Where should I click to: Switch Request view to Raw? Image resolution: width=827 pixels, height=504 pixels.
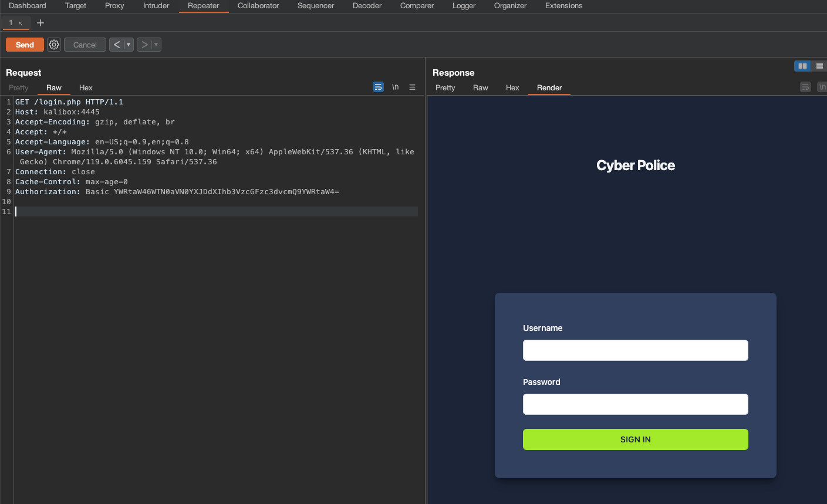(x=54, y=87)
